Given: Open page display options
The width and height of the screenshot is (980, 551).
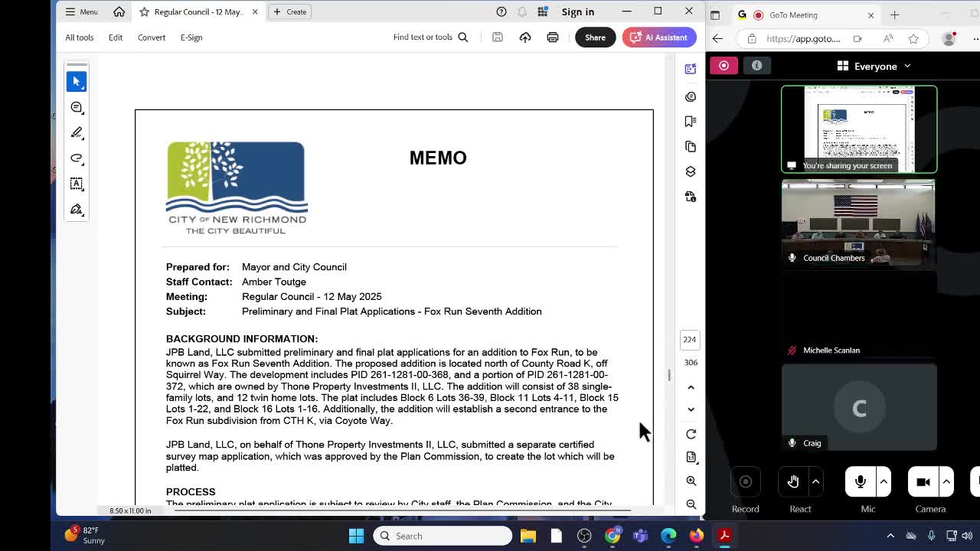Looking at the screenshot, I should click(x=691, y=458).
